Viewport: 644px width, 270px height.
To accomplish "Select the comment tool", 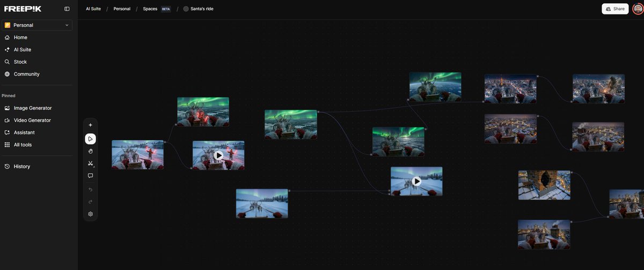I will point(90,176).
